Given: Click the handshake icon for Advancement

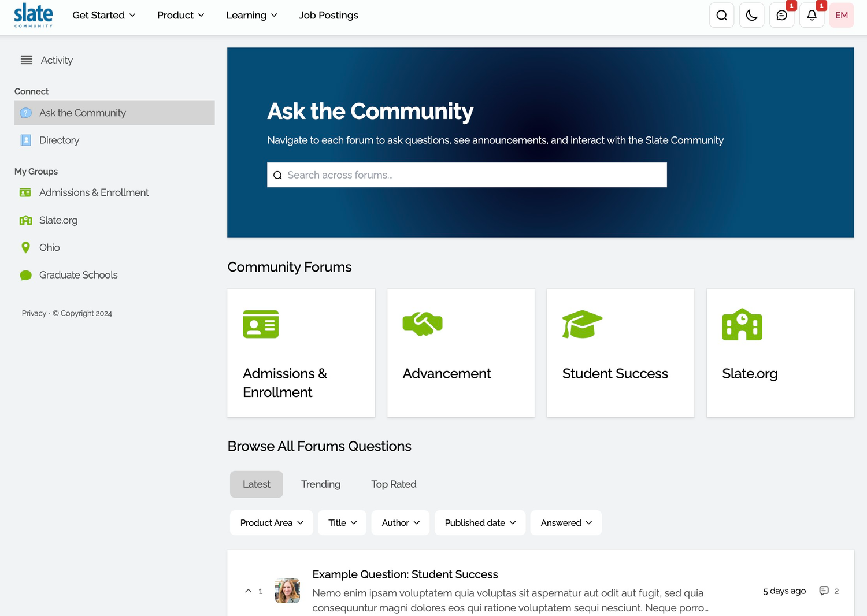Looking at the screenshot, I should (x=422, y=324).
